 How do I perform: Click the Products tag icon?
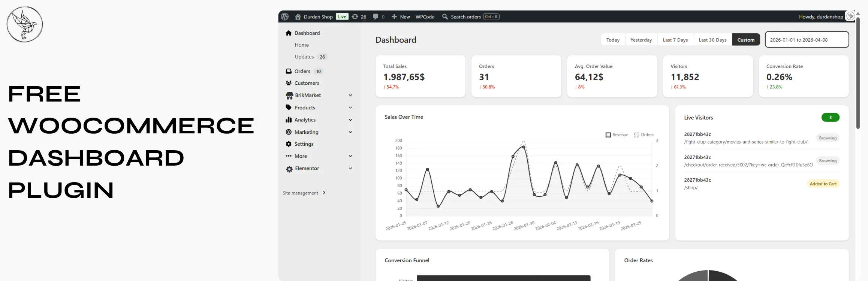coord(289,108)
